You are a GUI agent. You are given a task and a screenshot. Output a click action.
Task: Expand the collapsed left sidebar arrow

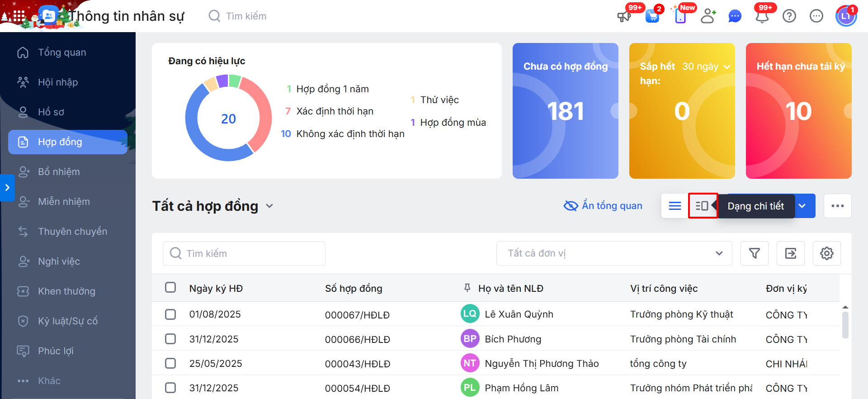point(7,187)
